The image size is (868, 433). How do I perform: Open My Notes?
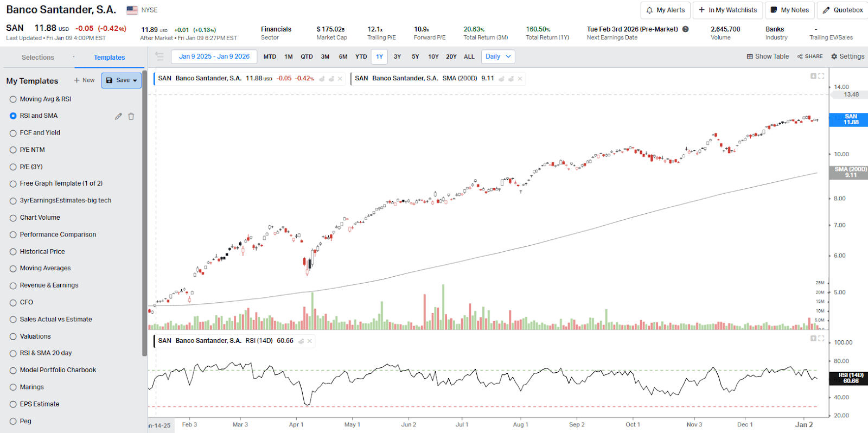(x=790, y=10)
